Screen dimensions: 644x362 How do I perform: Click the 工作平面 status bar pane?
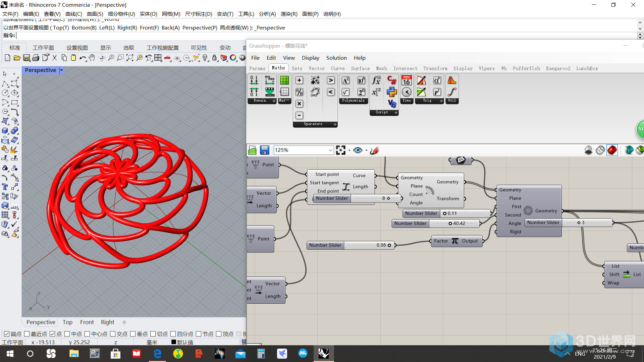point(12,342)
